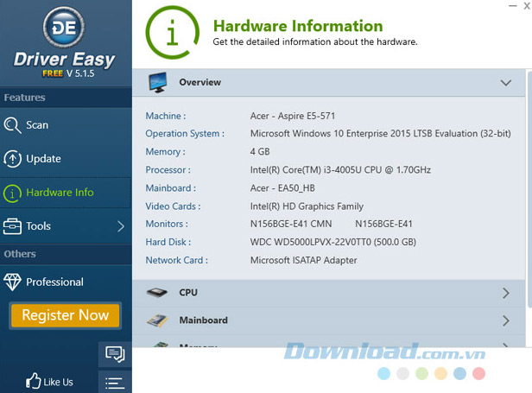Click the CPU chip icon
Viewport: 532px width, 393px height.
point(157,293)
